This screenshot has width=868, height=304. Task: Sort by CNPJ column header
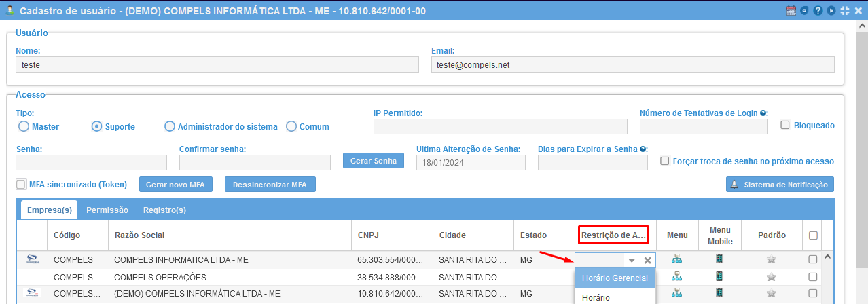pos(392,235)
